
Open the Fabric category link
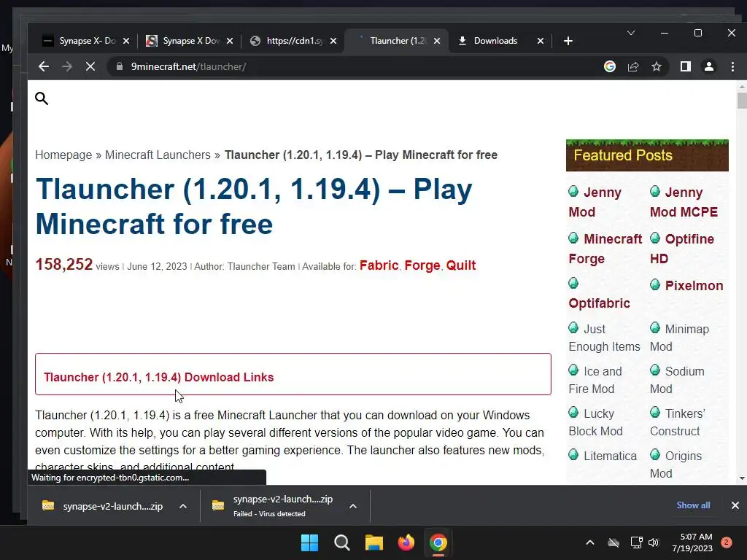[x=379, y=265]
